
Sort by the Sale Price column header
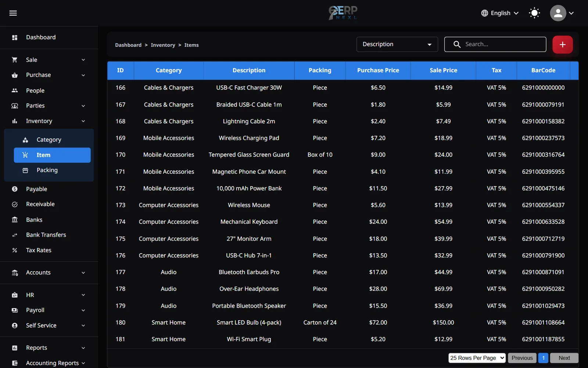(x=443, y=70)
